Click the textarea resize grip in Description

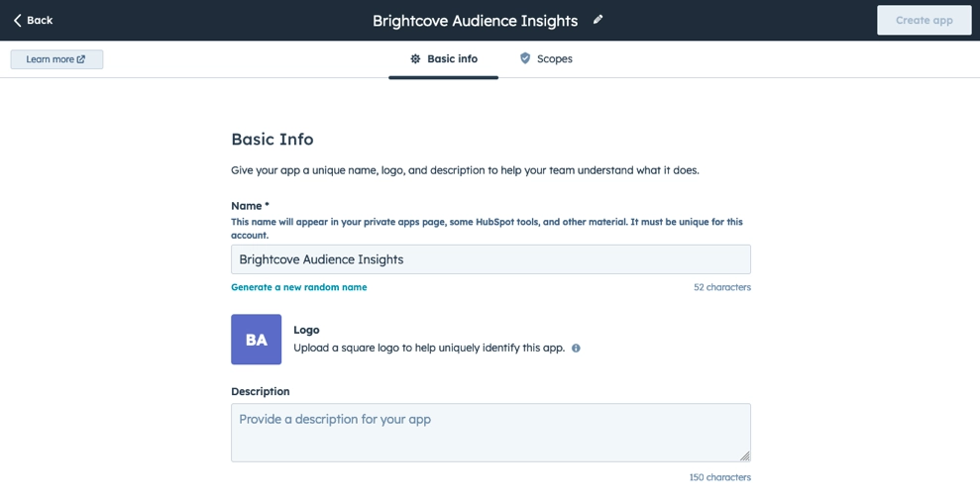[x=745, y=456]
